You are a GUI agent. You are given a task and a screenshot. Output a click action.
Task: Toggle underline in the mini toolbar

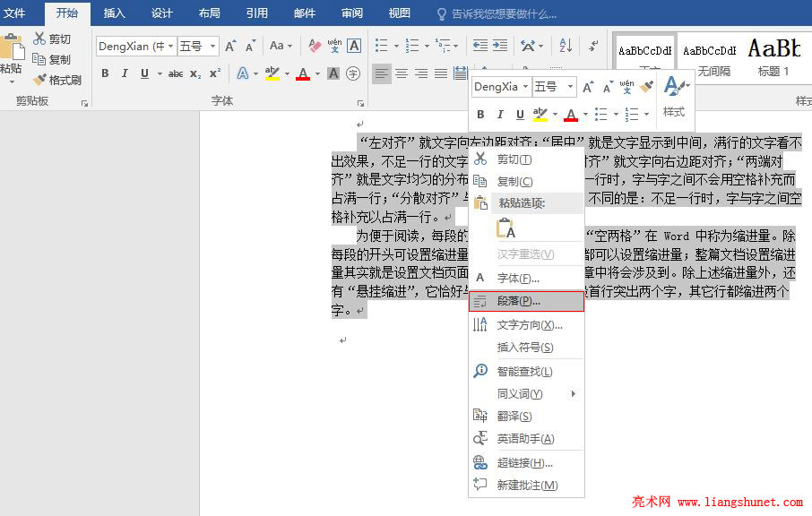[x=520, y=115]
